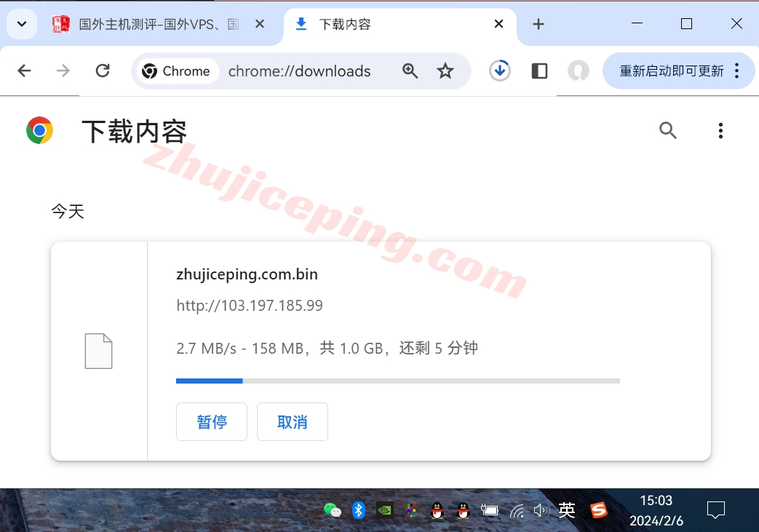This screenshot has width=759, height=532.
Task: Click the Chrome logo on downloads page
Action: click(x=40, y=130)
